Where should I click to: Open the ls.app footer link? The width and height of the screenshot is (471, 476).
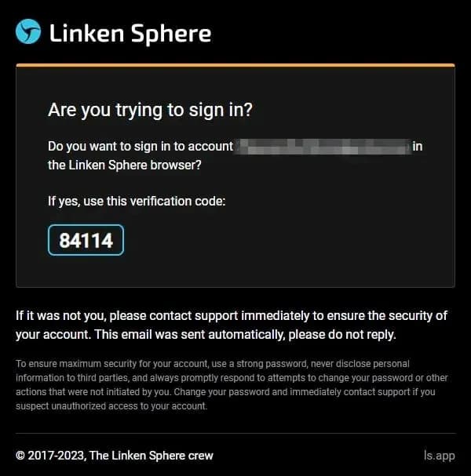(x=440, y=456)
